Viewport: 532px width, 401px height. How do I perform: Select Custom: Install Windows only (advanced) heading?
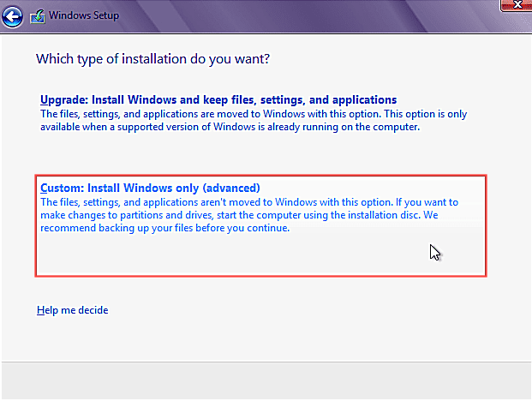click(150, 188)
